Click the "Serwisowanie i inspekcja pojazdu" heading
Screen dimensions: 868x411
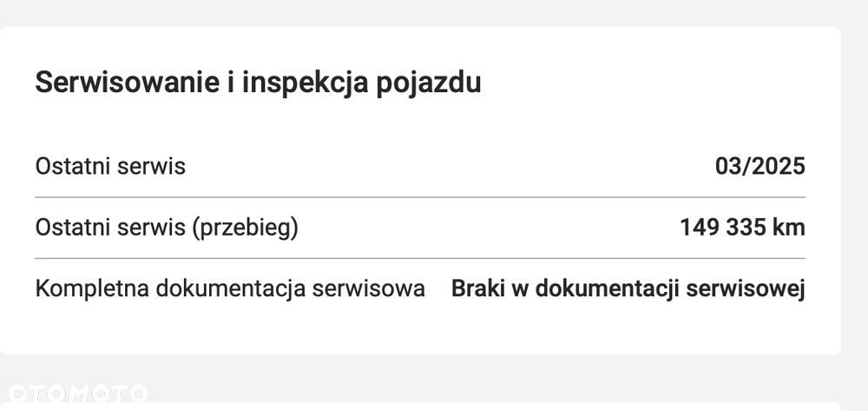click(258, 83)
